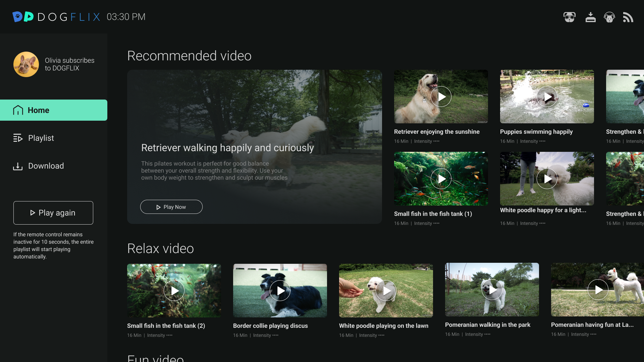Open the download tray icon in header
Screen dimensions: 644x362
click(590, 17)
